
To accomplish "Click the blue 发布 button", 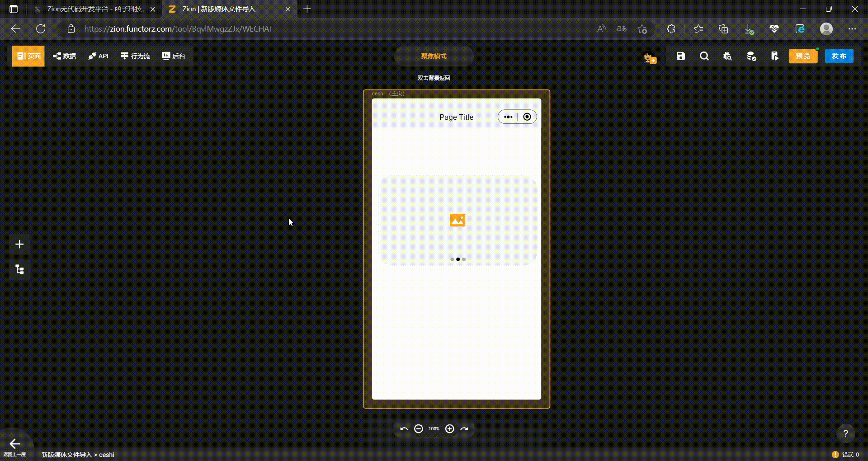I will (839, 56).
